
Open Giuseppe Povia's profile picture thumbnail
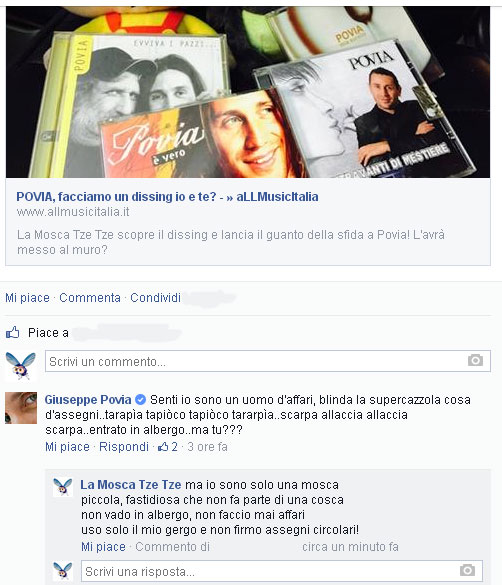pos(21,408)
